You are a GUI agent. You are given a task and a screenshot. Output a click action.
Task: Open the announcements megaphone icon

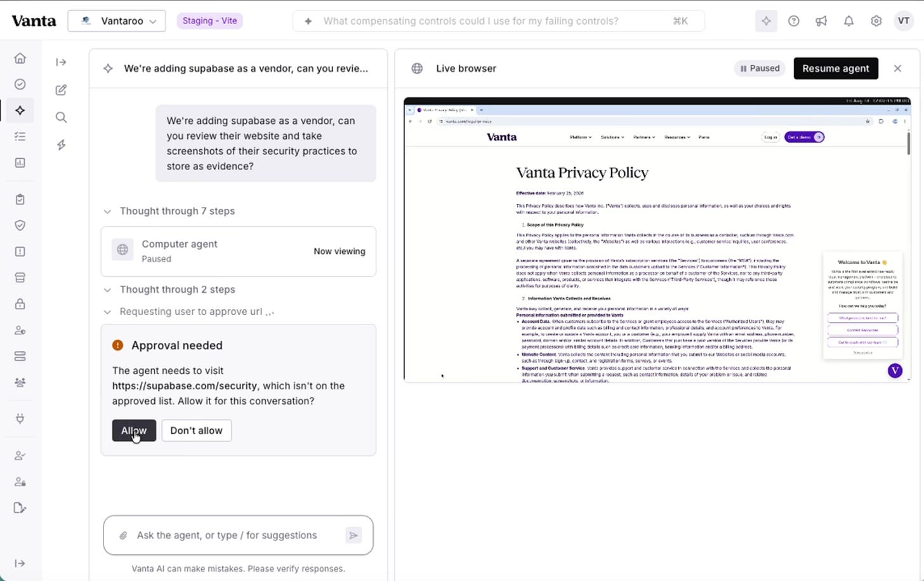821,21
